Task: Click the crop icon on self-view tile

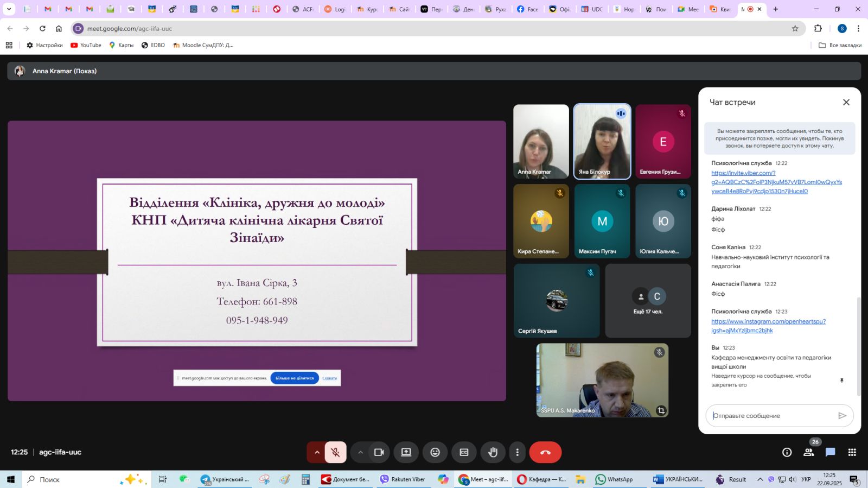Action: [x=661, y=410]
